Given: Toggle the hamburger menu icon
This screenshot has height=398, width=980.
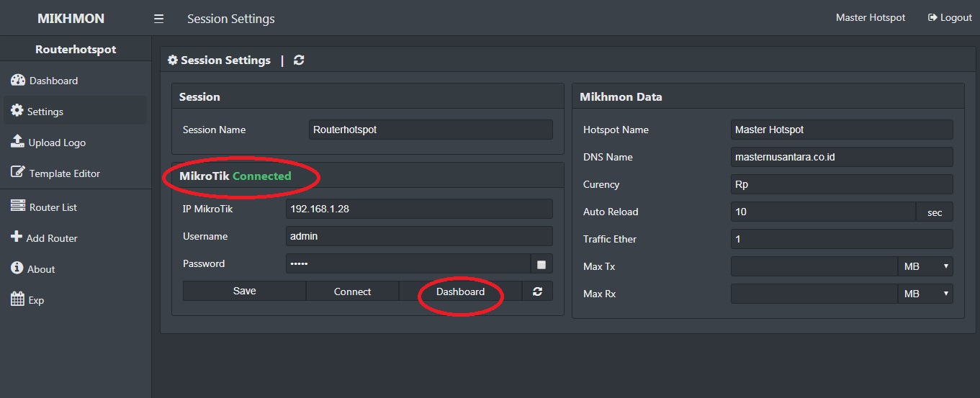Looking at the screenshot, I should [159, 18].
